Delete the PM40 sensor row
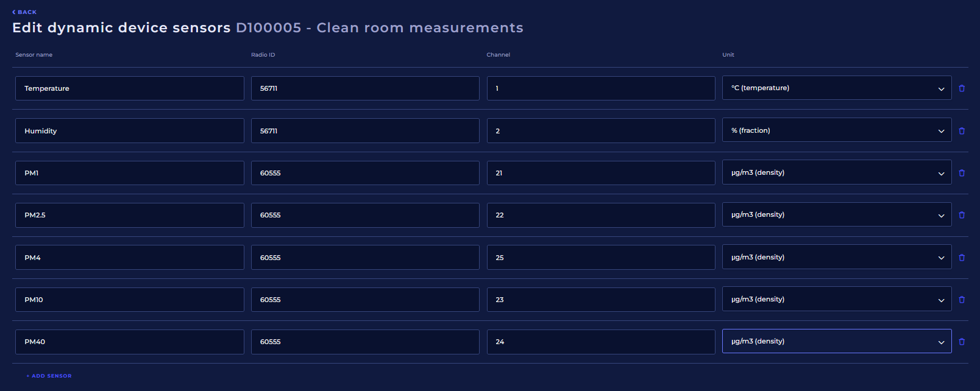Image resolution: width=980 pixels, height=391 pixels. pyautogui.click(x=962, y=342)
